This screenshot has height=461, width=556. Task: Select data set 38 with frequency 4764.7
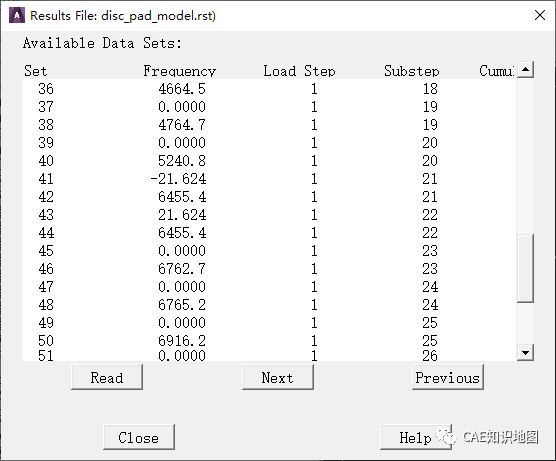click(269, 125)
